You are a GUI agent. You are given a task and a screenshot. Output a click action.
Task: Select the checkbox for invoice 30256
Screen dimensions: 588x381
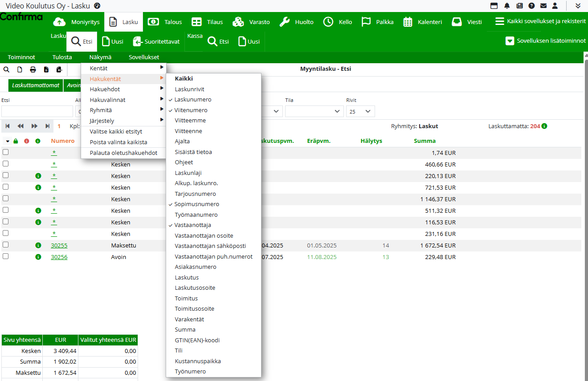tap(6, 256)
